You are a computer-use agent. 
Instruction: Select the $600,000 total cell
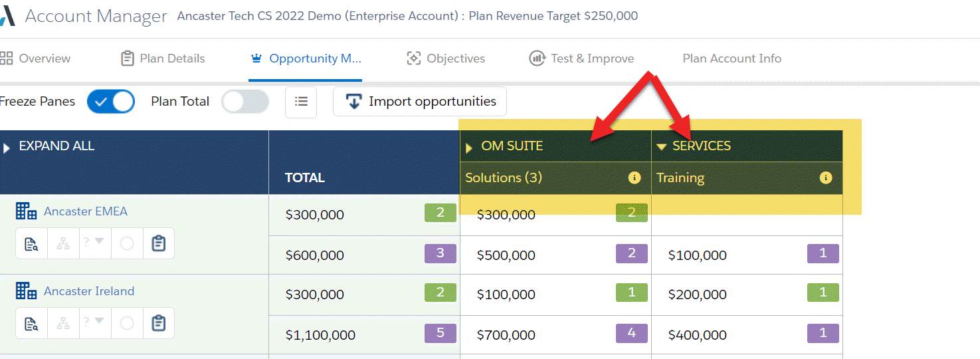(364, 255)
